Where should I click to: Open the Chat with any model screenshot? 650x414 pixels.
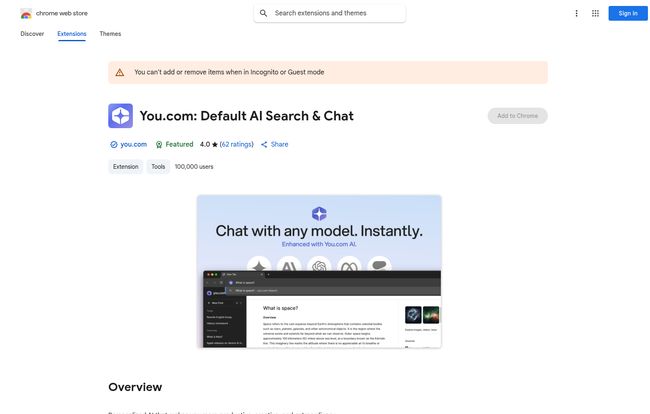[x=319, y=271]
